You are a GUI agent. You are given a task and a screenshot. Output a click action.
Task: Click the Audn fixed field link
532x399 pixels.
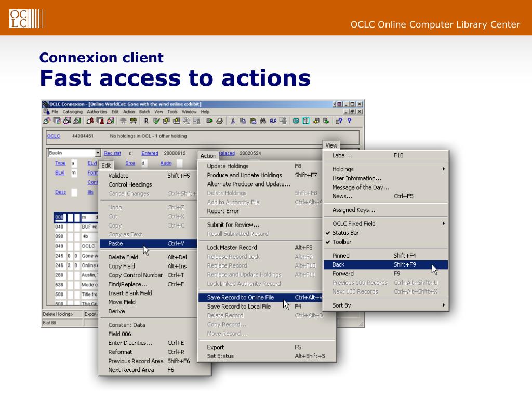[166, 163]
